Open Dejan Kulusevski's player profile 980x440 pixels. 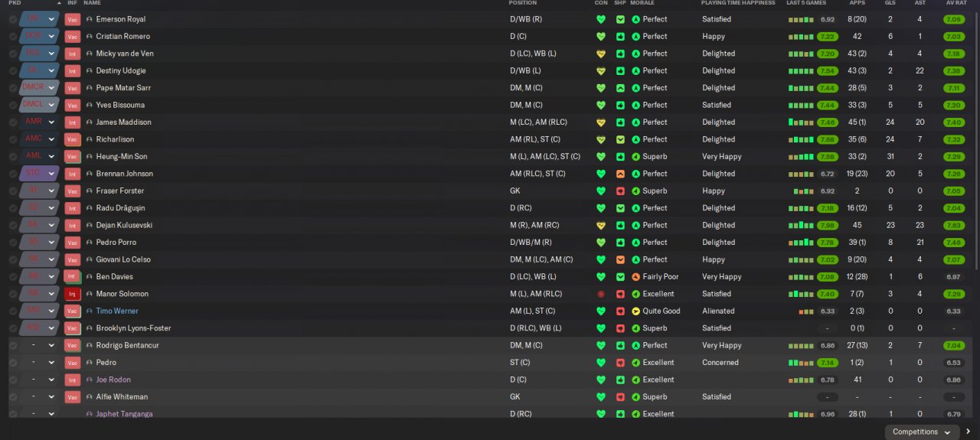click(124, 225)
